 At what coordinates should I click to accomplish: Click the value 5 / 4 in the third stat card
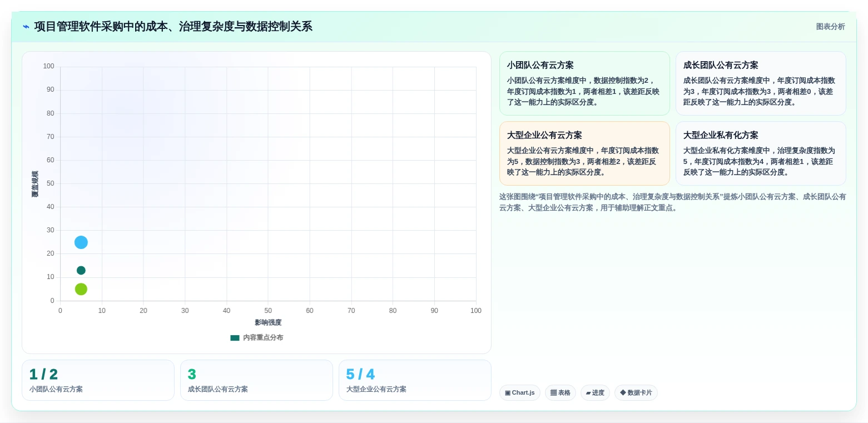(360, 374)
